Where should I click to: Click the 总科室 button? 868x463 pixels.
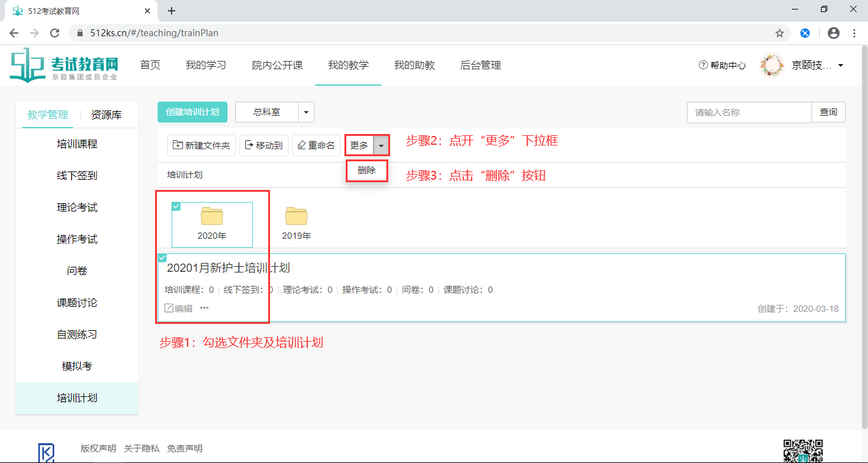[x=267, y=112]
